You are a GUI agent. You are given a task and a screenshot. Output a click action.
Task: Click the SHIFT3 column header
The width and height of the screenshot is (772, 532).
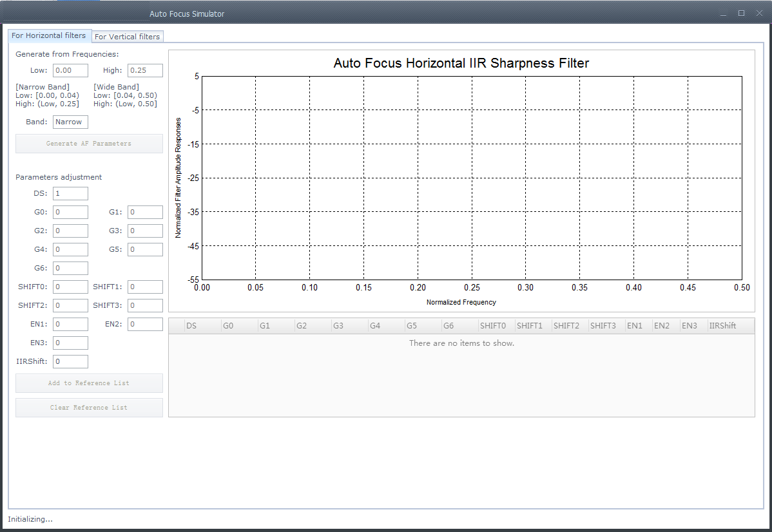pos(606,326)
